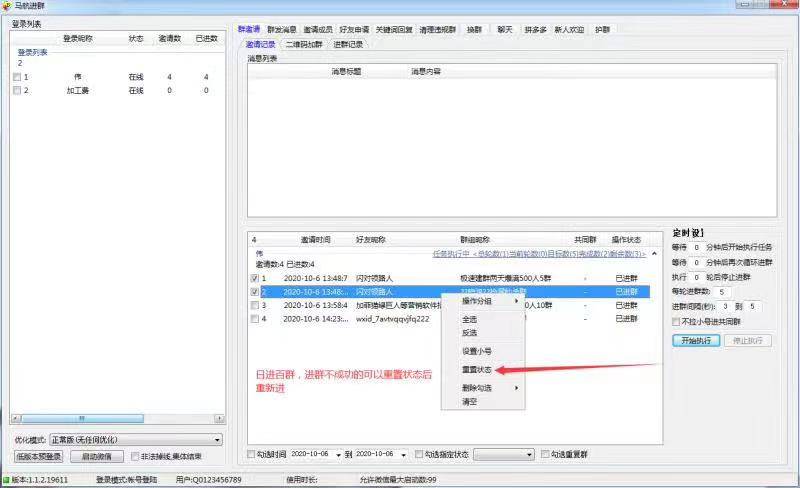
Task: Click the 每轮进群数 input field
Action: tap(724, 292)
